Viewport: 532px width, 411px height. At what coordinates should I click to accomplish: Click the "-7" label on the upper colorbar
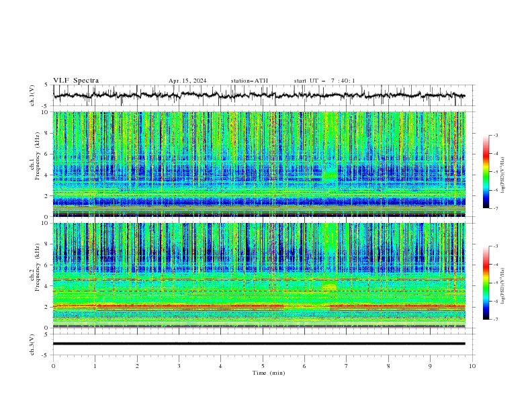(x=495, y=208)
